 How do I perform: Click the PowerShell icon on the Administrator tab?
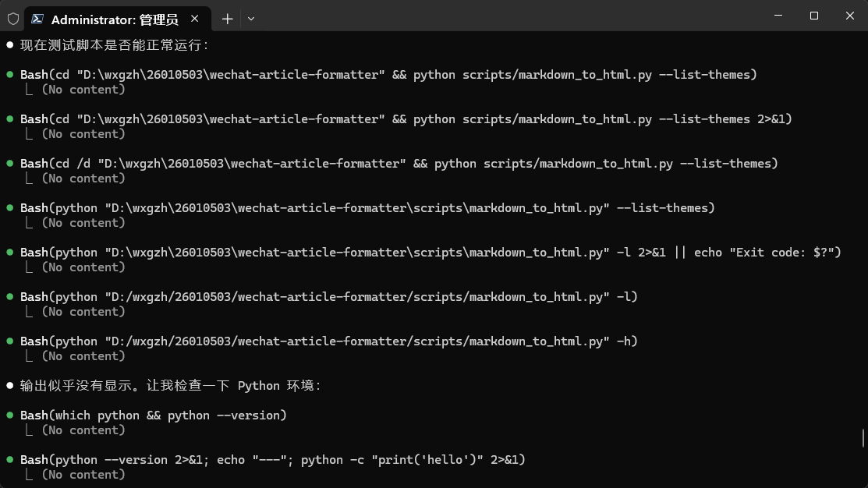(x=37, y=19)
